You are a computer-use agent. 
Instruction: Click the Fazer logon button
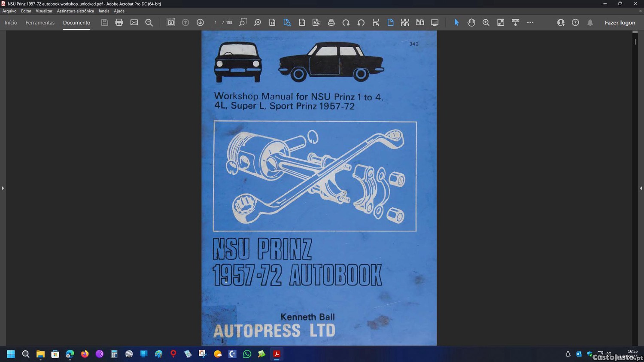point(620,23)
